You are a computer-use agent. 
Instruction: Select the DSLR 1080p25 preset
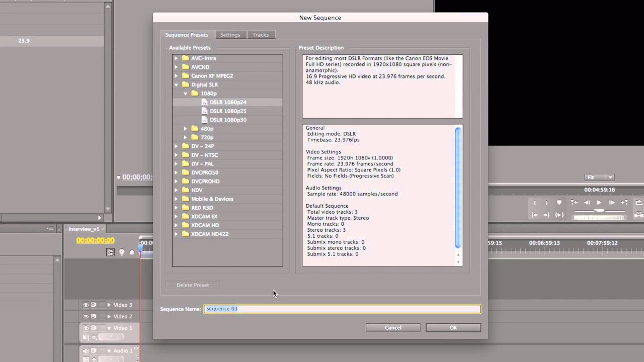[x=228, y=111]
